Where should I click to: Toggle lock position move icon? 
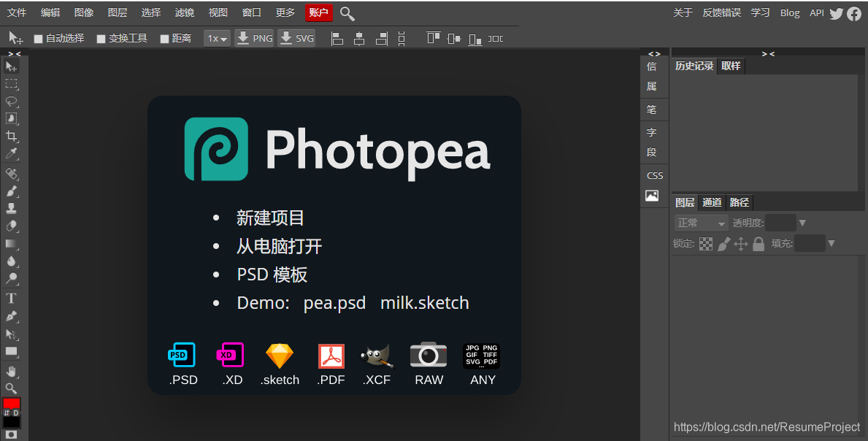[741, 244]
